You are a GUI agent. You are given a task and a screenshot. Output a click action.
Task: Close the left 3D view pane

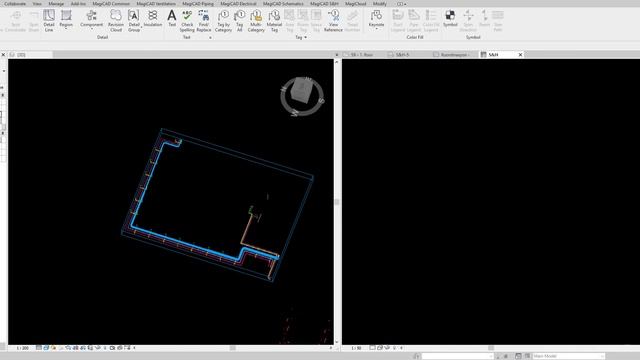click(3, 55)
